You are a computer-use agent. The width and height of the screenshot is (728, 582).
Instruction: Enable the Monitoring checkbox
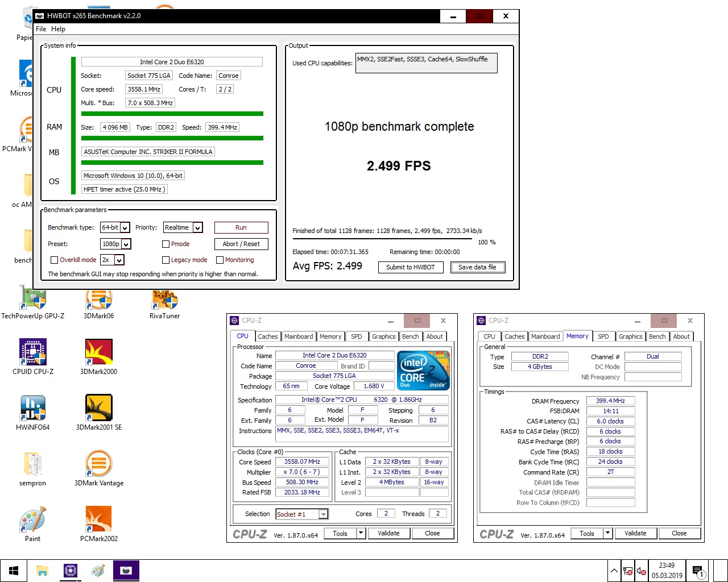click(220, 260)
